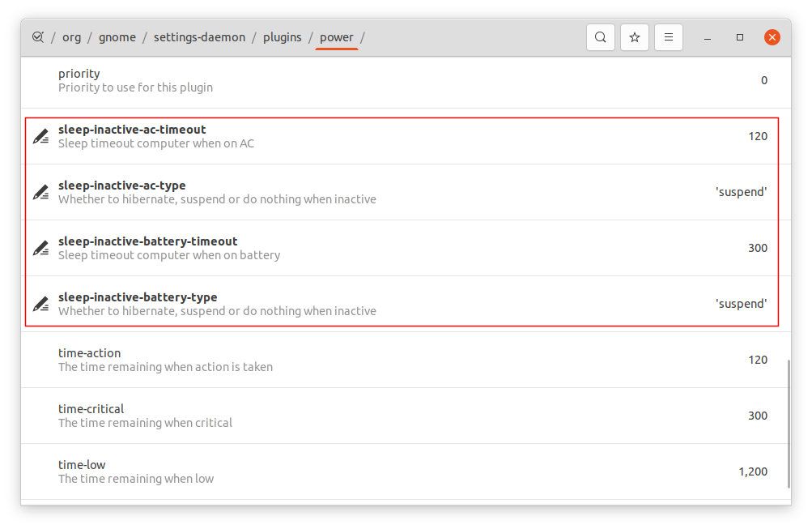Viewport: 812px width, 529px height.
Task: Click the pathbar icon left of the breadcrumb
Action: 38,36
